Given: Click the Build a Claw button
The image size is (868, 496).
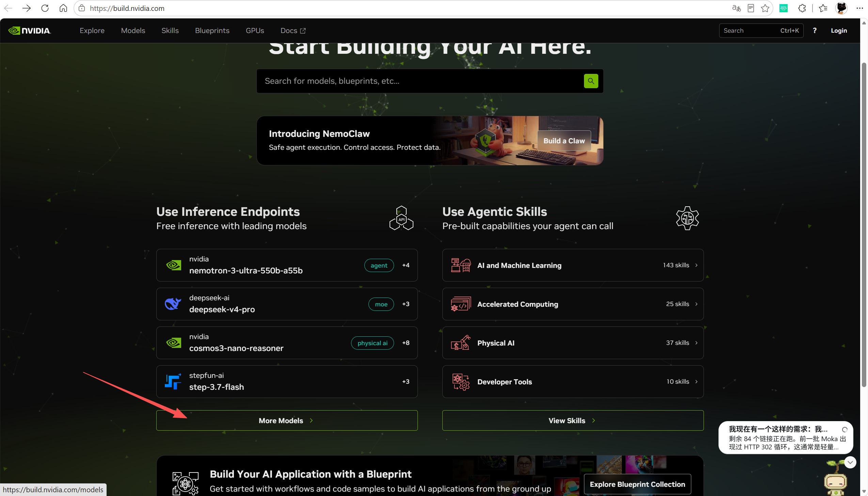Looking at the screenshot, I should click(x=564, y=141).
